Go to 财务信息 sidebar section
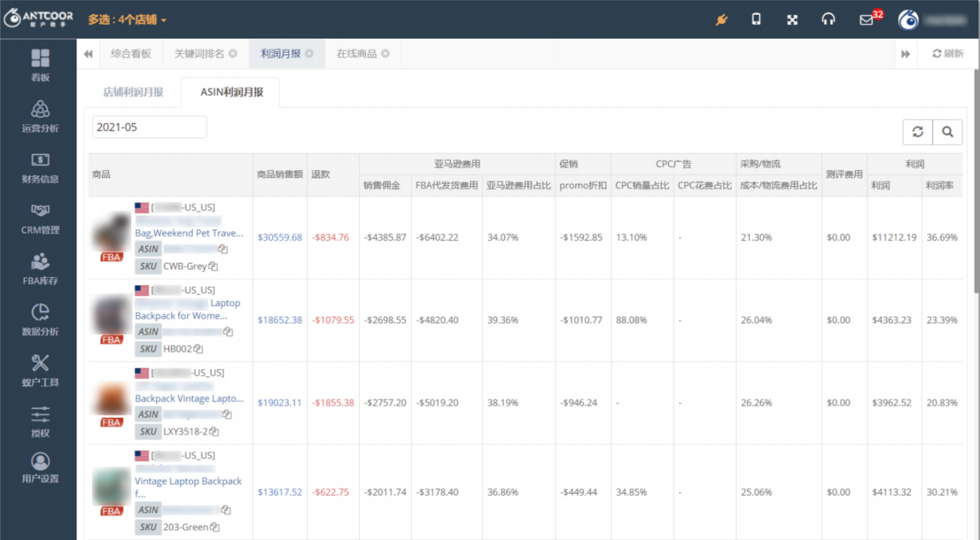The width and height of the screenshot is (980, 540). point(40,167)
